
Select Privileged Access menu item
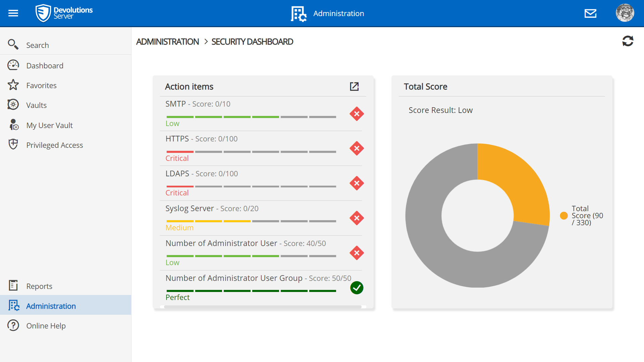point(54,145)
